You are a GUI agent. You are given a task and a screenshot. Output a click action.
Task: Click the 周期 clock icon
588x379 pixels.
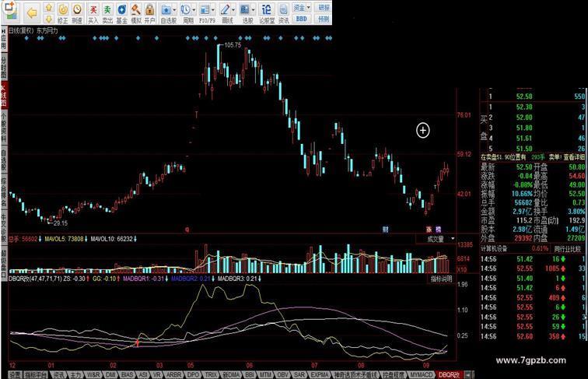[185, 10]
